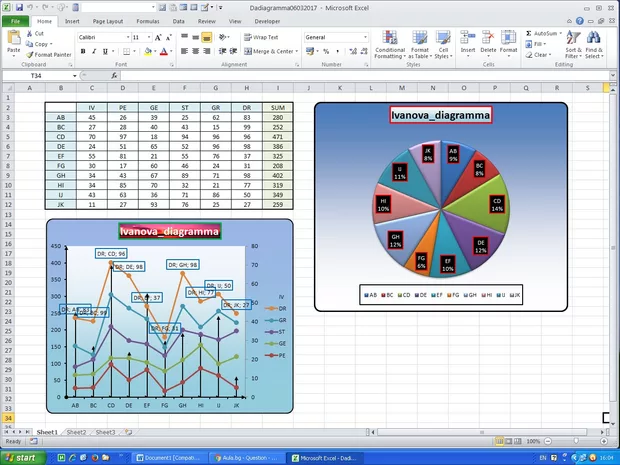
Task: Click the Delete cells icon
Action: 488,37
